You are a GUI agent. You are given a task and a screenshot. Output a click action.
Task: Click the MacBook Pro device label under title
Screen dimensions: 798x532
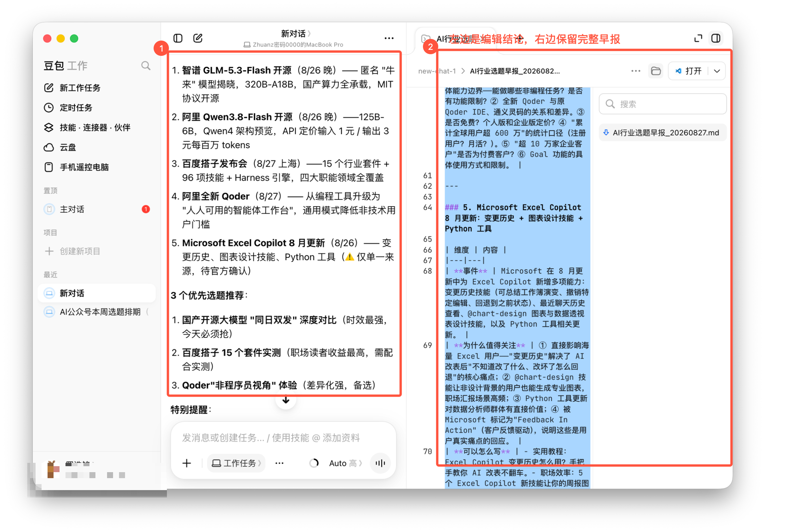293,45
